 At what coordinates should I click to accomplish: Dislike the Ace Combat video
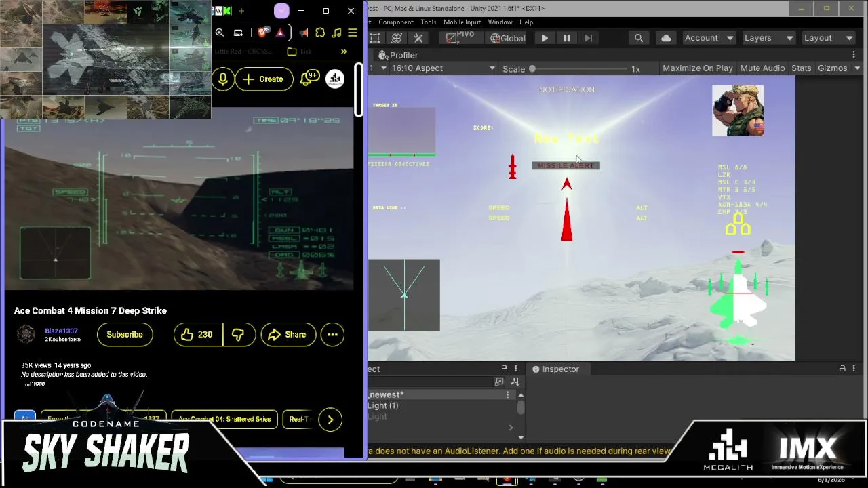239,334
